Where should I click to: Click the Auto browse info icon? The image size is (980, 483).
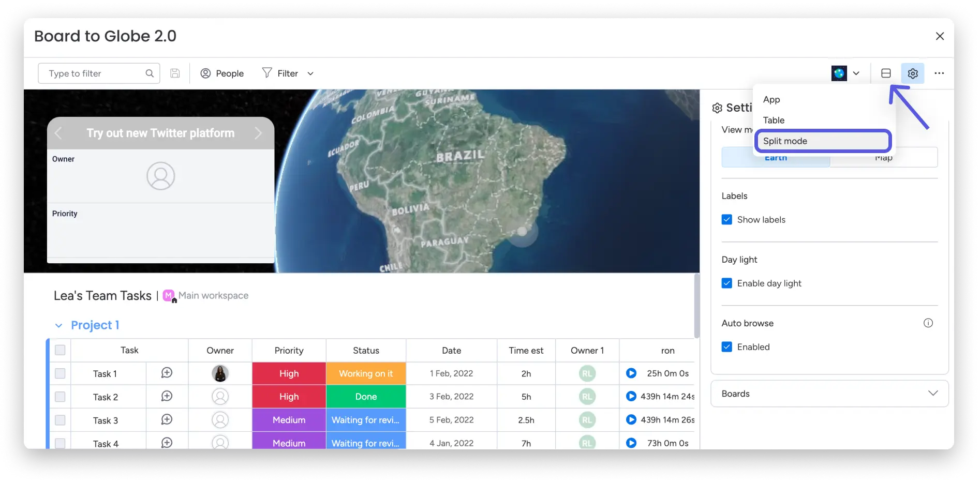(x=928, y=323)
